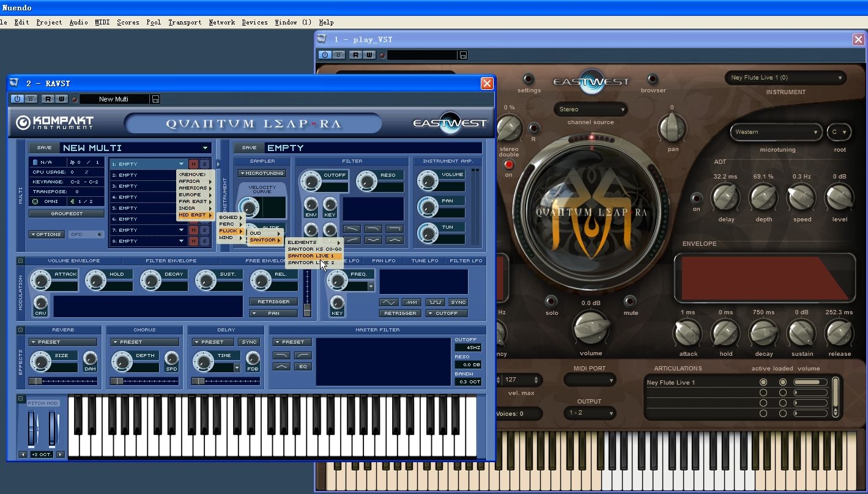Mute slot 1 with its M button
The height and width of the screenshot is (494, 868).
pos(193,164)
